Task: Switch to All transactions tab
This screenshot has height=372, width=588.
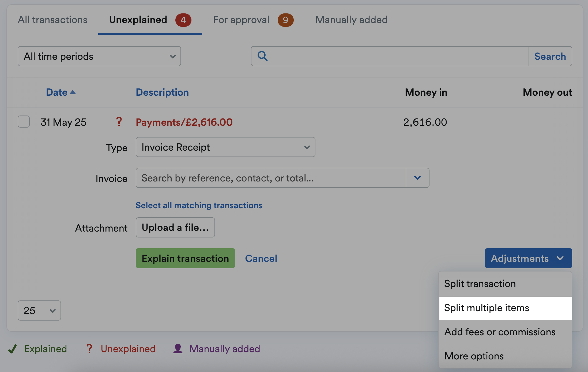Action: tap(53, 20)
